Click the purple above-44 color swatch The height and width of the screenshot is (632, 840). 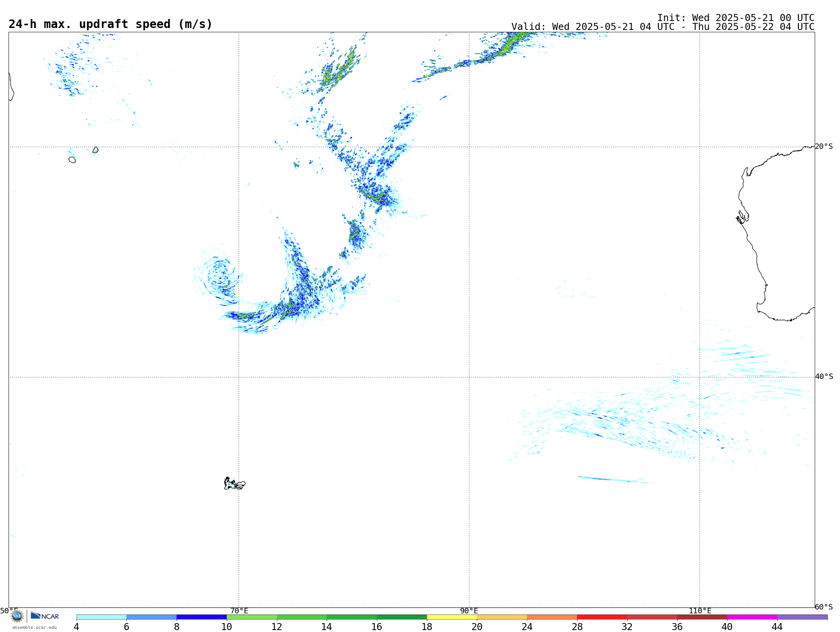pyautogui.click(x=803, y=617)
